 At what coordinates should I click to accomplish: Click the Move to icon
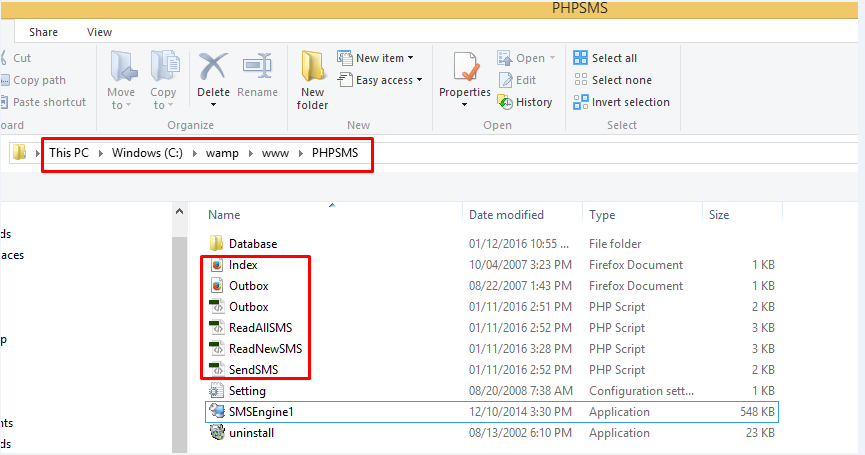point(123,68)
